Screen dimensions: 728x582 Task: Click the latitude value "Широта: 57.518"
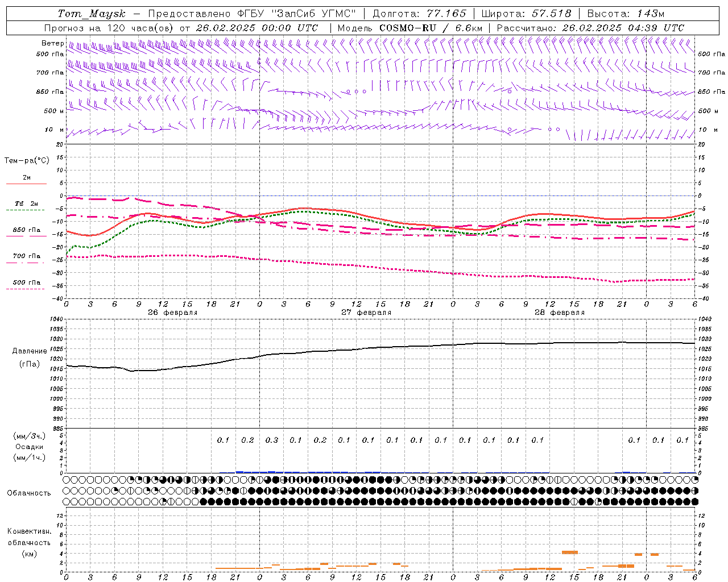coord(526,14)
